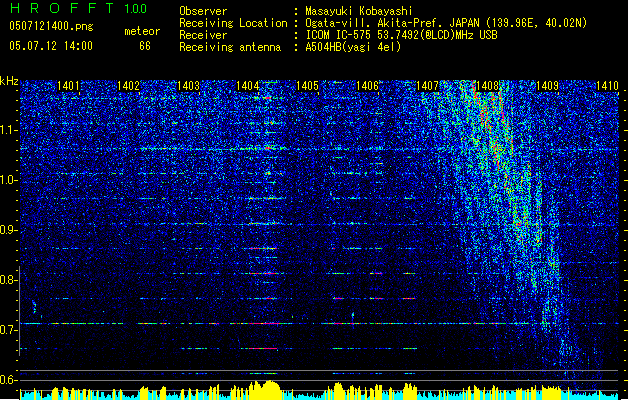The width and height of the screenshot is (629, 400).
Task: Click the 'Observer' label
Action: pyautogui.click(x=203, y=11)
